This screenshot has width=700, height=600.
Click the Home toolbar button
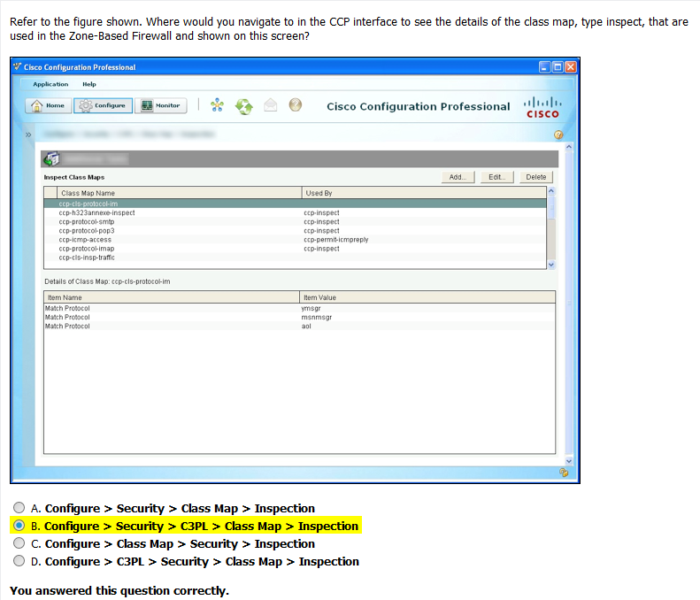[x=49, y=106]
